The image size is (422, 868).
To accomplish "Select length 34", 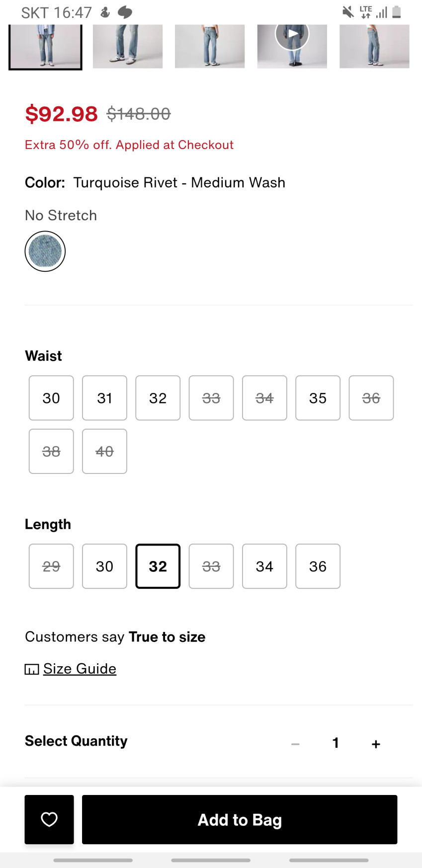I will pyautogui.click(x=264, y=566).
